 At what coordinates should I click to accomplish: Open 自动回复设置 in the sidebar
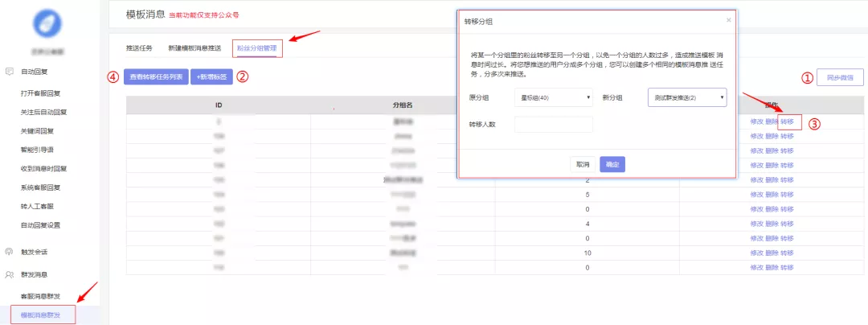coord(40,225)
